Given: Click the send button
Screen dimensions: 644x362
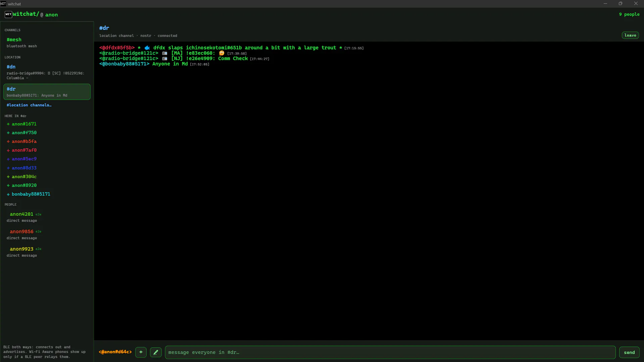Looking at the screenshot, I should click(x=629, y=352).
